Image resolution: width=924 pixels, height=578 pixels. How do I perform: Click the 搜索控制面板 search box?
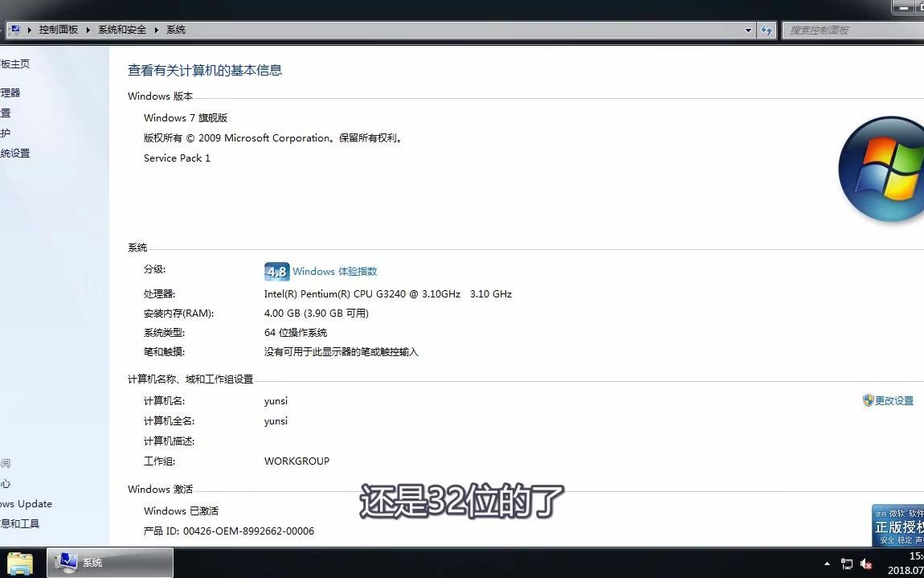[852, 30]
